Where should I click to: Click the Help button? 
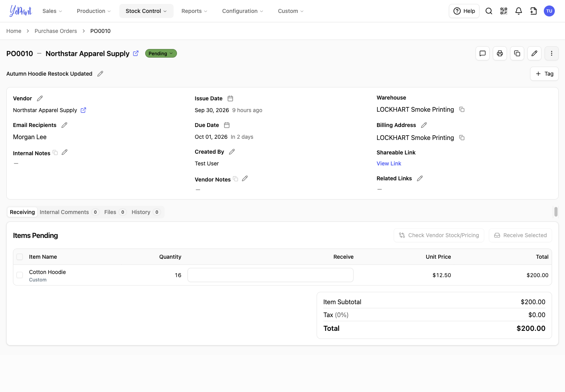tap(464, 11)
